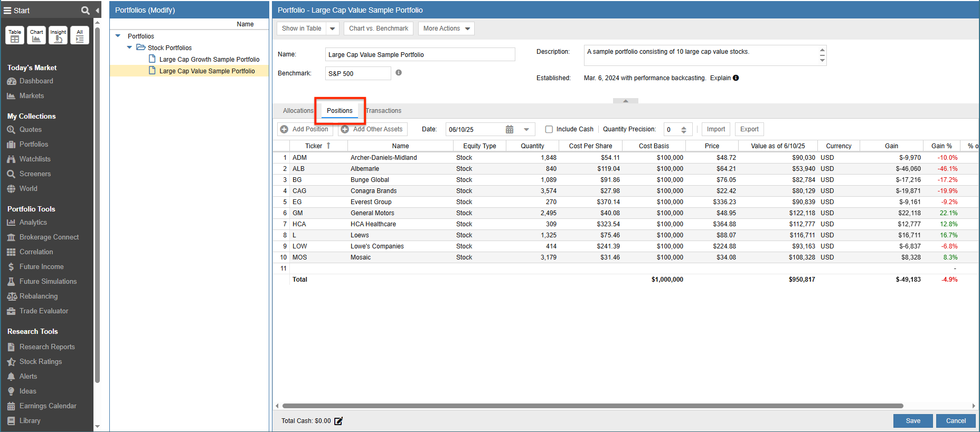
Task: Open Trade Evaluator tool
Action: 37,311
